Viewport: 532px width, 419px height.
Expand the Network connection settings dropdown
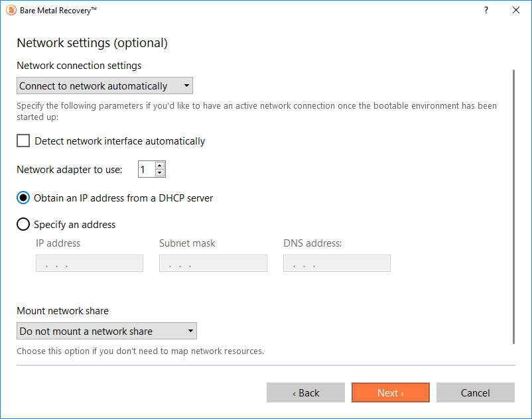tap(104, 86)
